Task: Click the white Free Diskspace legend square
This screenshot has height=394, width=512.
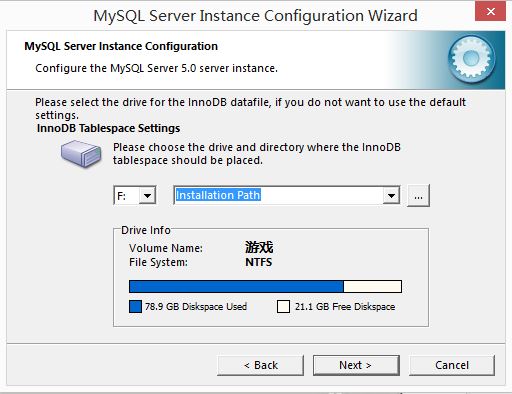Action: [283, 306]
